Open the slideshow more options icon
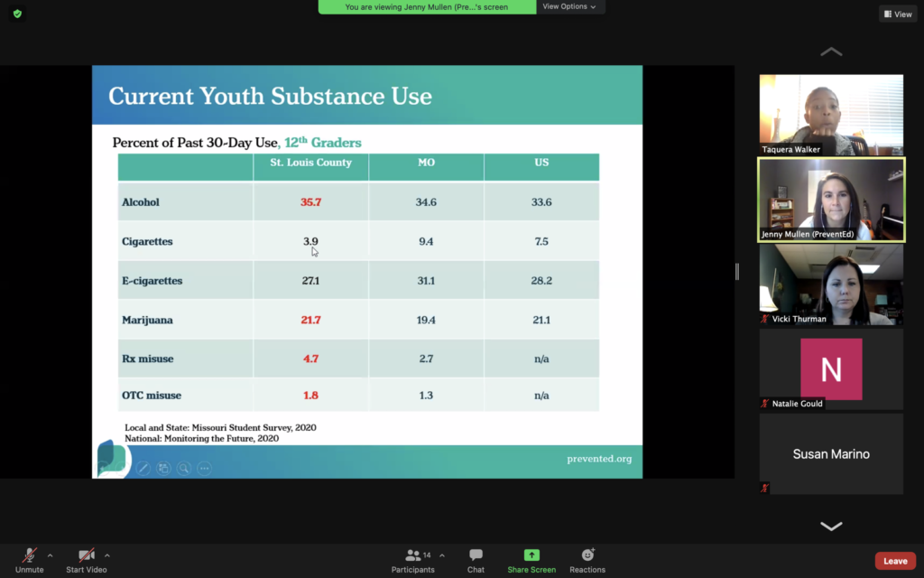The height and width of the screenshot is (578, 924). click(205, 468)
